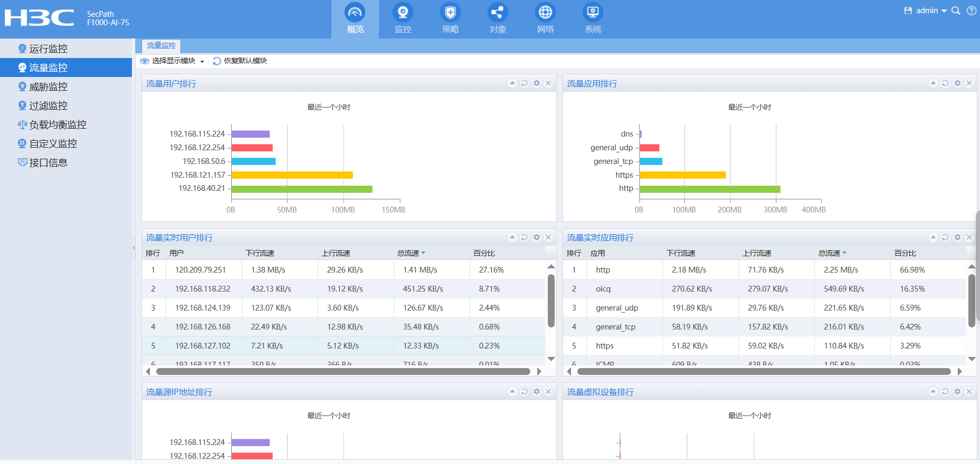The height and width of the screenshot is (464, 980).
Task: Select 威胁监控 in the sidebar
Action: coord(48,86)
